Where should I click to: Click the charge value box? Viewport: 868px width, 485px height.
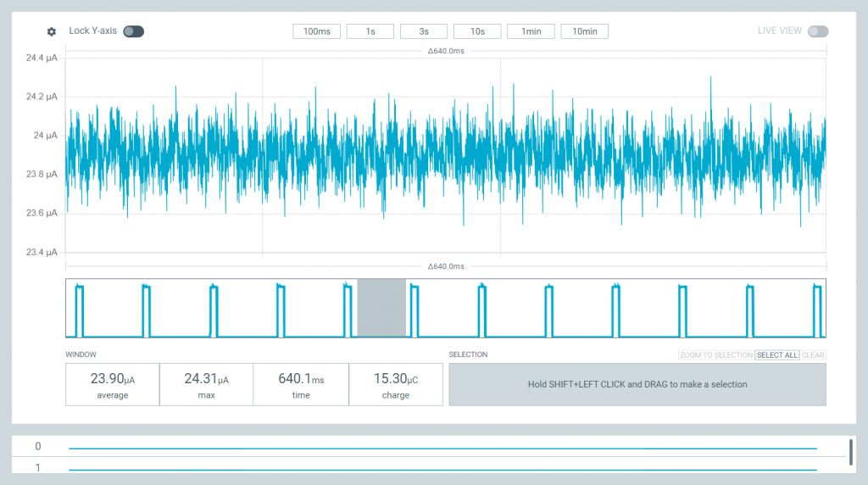[x=396, y=385]
